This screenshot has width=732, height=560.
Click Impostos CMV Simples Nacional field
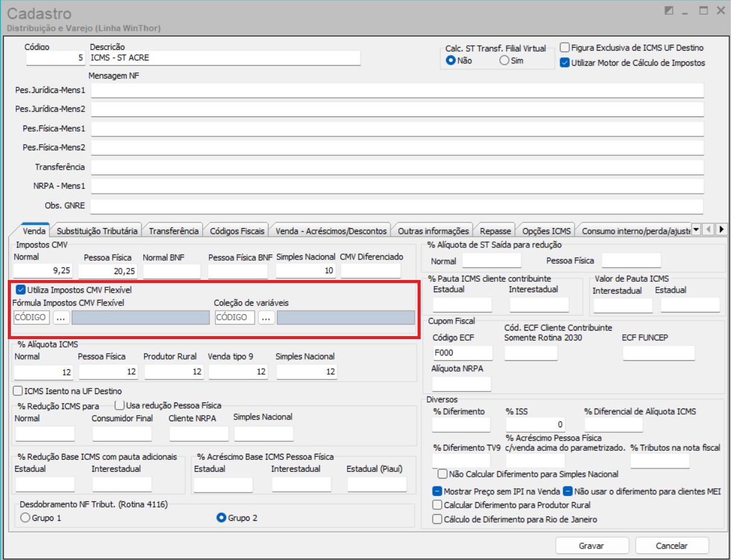pos(306,271)
